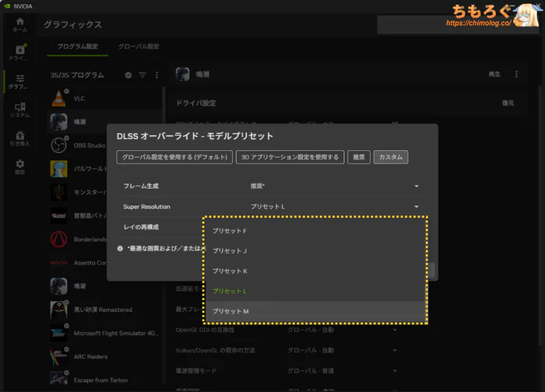Click the filter icon above program list
Screen dimensions: 545x392
[x=142, y=75]
